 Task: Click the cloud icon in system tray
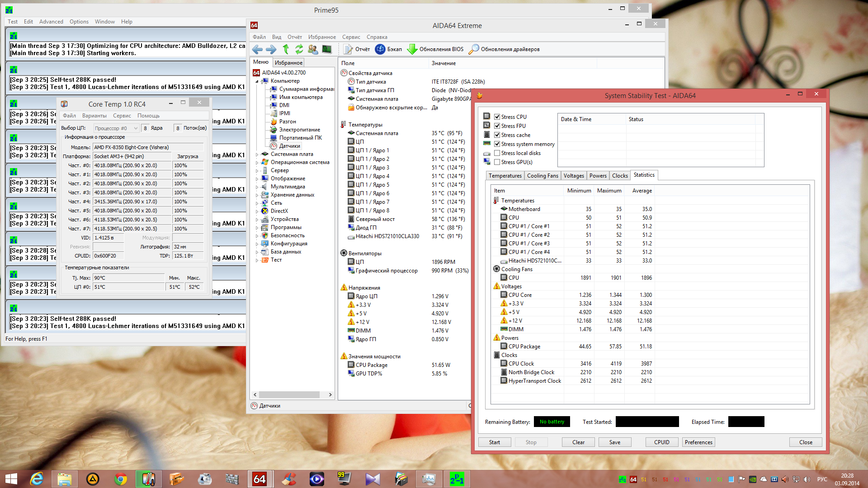[x=764, y=479]
